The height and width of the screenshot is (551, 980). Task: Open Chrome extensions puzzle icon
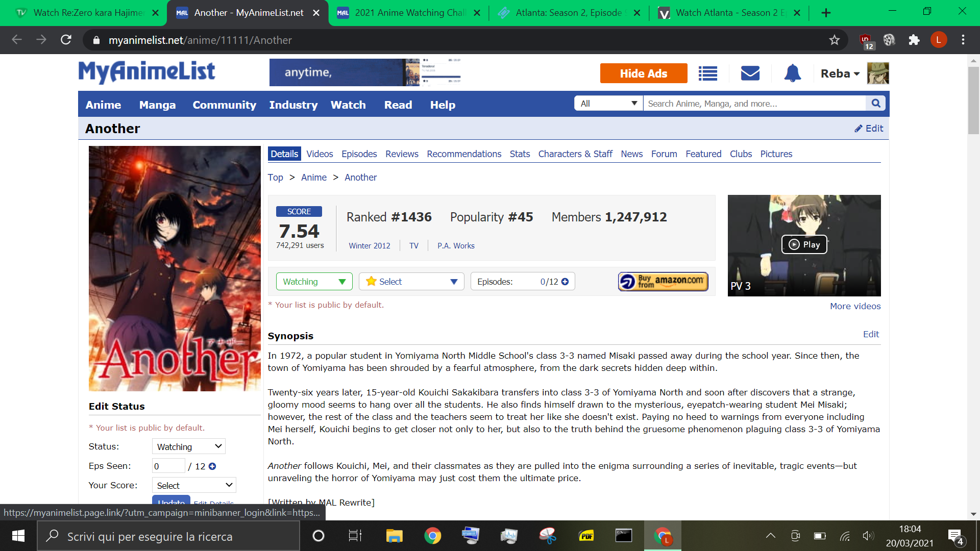(914, 40)
